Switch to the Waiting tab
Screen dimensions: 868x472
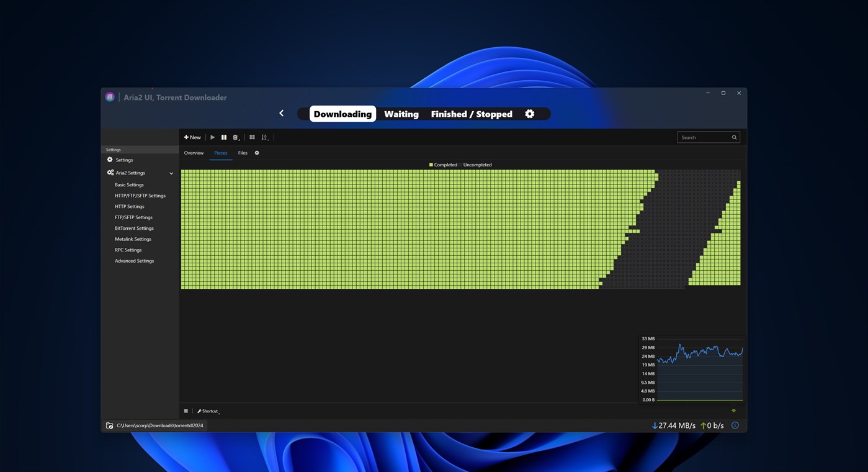[401, 114]
